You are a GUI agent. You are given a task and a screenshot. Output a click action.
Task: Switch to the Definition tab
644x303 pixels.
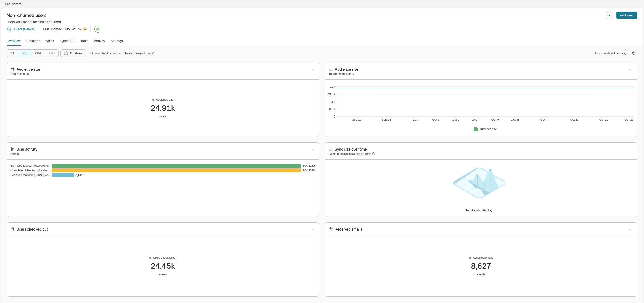[33, 41]
